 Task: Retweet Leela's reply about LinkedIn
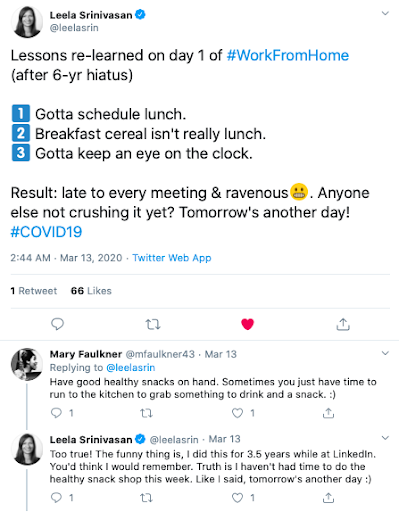pos(146,498)
